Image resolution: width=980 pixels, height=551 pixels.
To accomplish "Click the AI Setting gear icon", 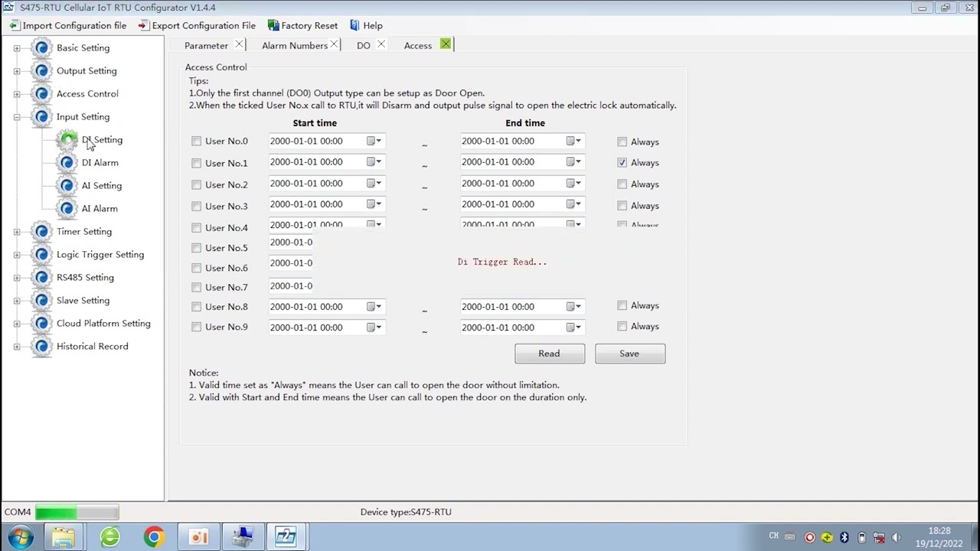I will 68,186.
